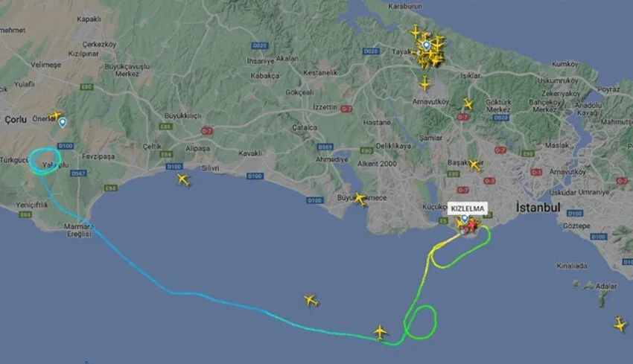Click the airplane icon near Silivri coast

[x=183, y=179]
